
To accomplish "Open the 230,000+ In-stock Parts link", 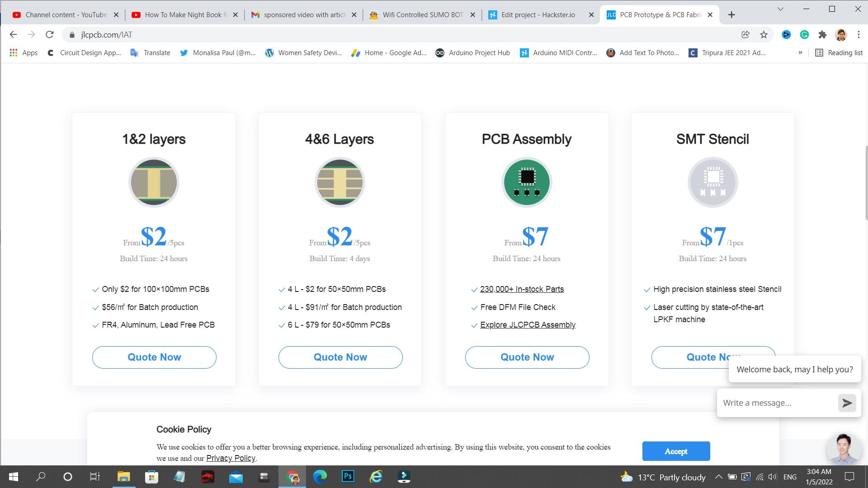I will pos(522,289).
